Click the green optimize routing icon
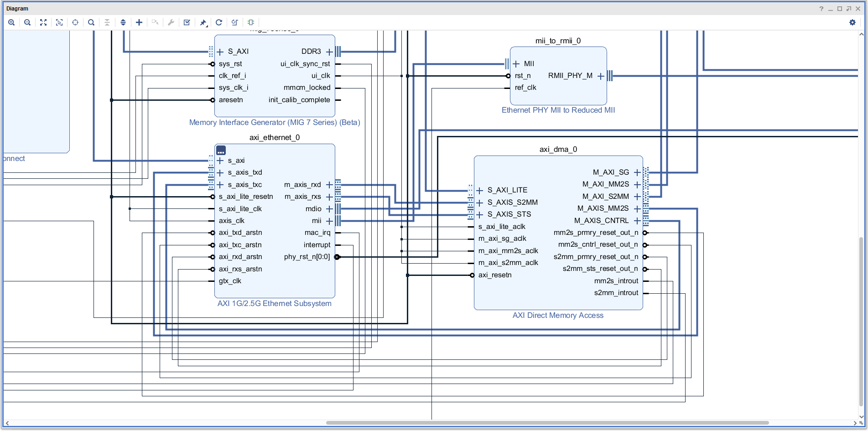This screenshot has width=868, height=431. pos(251,22)
